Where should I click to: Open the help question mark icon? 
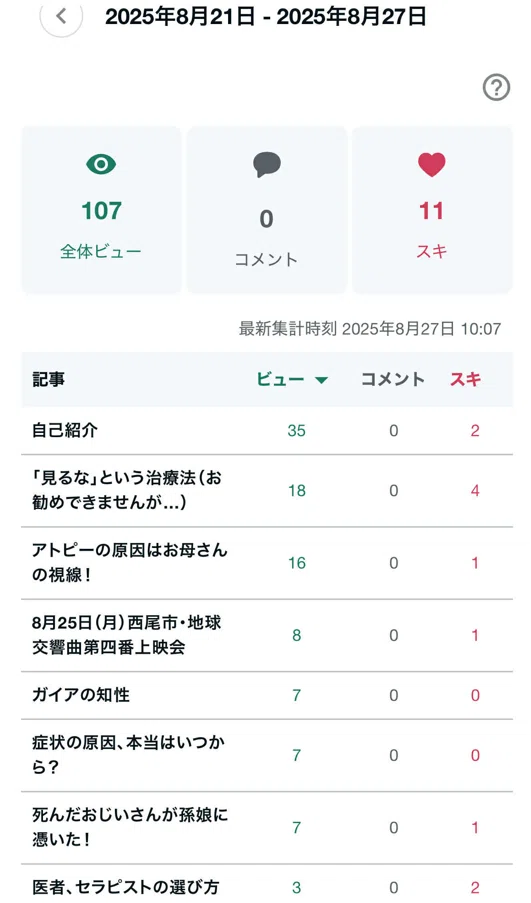tap(496, 88)
